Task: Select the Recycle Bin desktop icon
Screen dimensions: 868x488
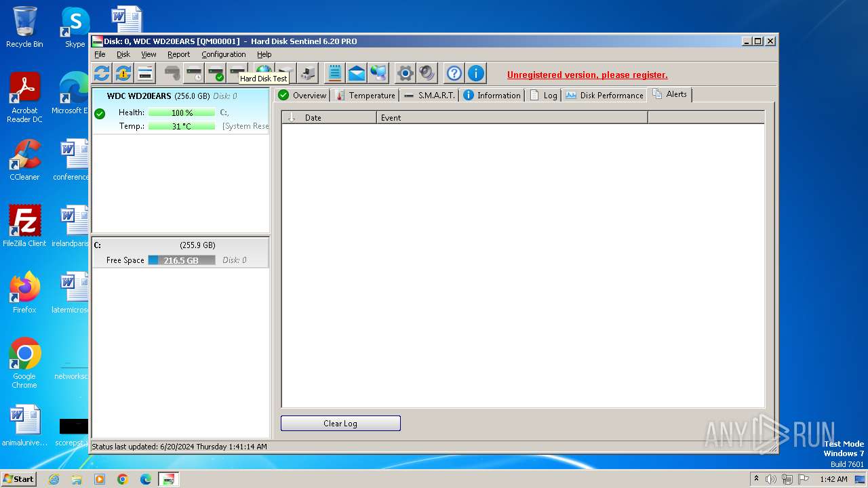Action: click(x=24, y=27)
